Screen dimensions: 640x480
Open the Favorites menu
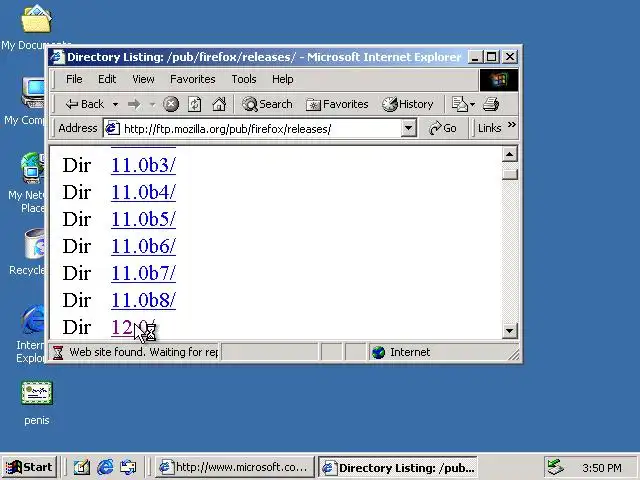pos(193,79)
